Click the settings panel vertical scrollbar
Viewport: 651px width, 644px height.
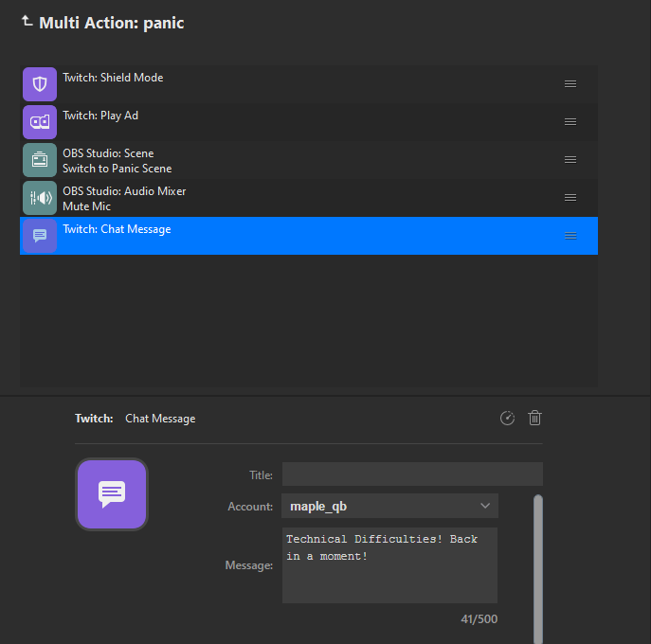[538, 569]
